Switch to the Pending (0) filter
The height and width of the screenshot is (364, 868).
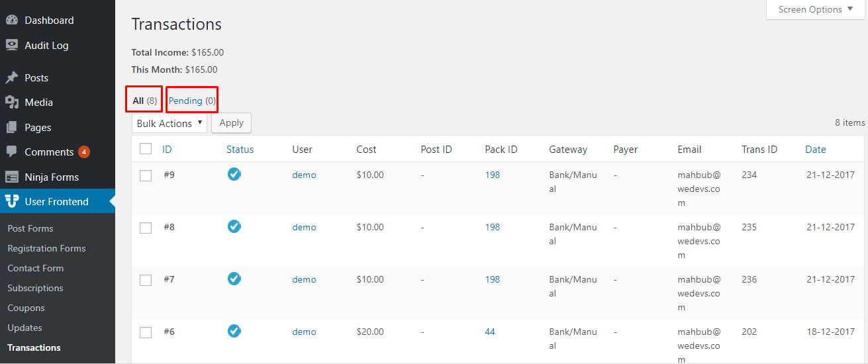pyautogui.click(x=192, y=101)
